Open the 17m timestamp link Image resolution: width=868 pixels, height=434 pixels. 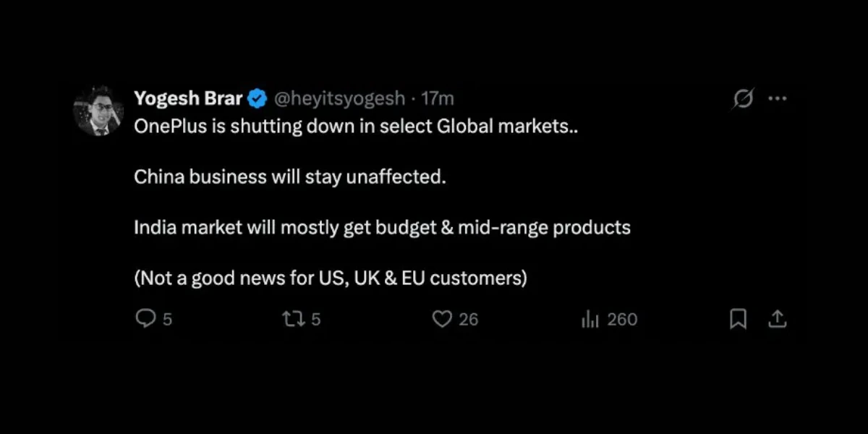coord(438,98)
